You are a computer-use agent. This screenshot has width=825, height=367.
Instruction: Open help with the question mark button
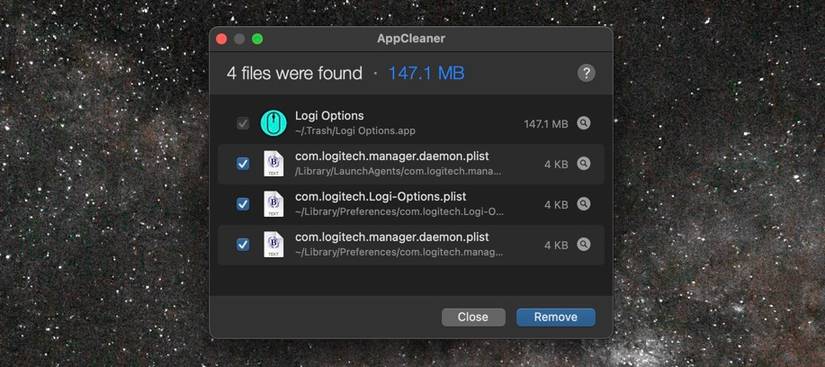point(586,73)
